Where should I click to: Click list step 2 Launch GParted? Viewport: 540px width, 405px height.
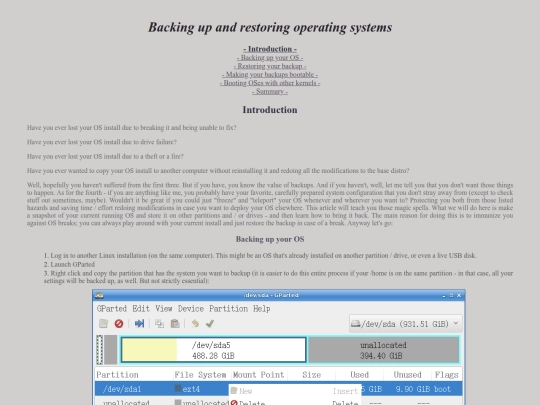pos(69,264)
